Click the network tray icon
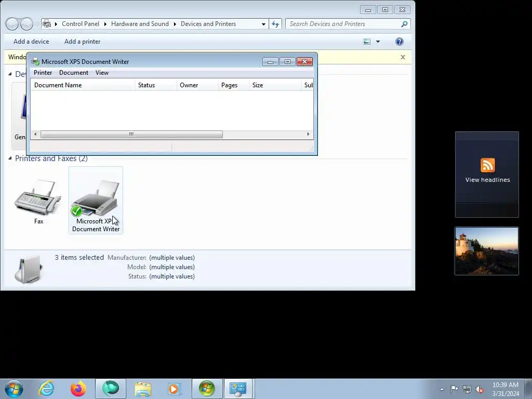Viewport: 532px width, 399px height. [x=467, y=389]
